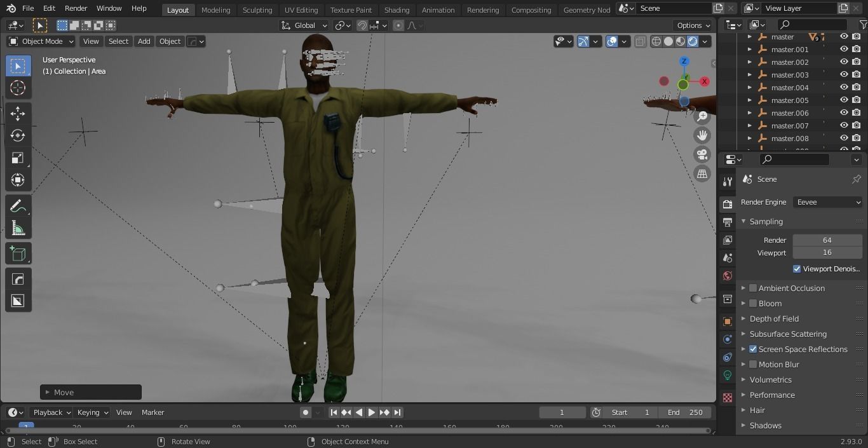Open the Object properties tab
This screenshot has height=448, width=868.
(728, 321)
